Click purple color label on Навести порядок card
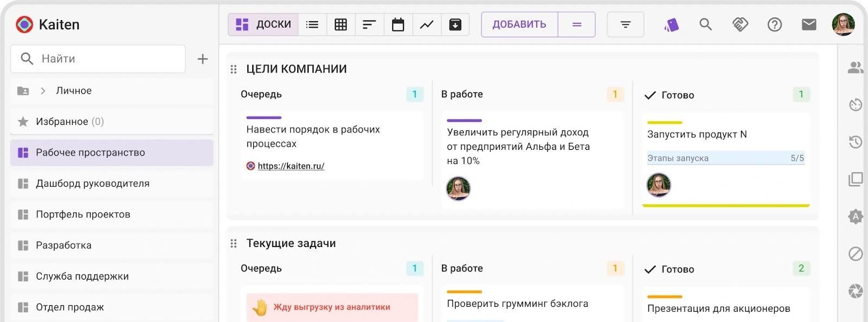Viewport: 868px width, 322px height. pos(264,117)
